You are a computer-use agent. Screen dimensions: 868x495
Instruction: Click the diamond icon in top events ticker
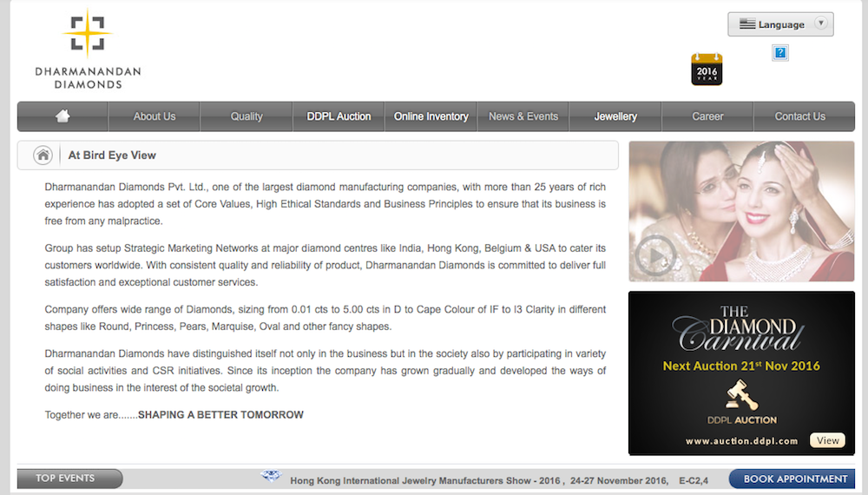coord(271,476)
